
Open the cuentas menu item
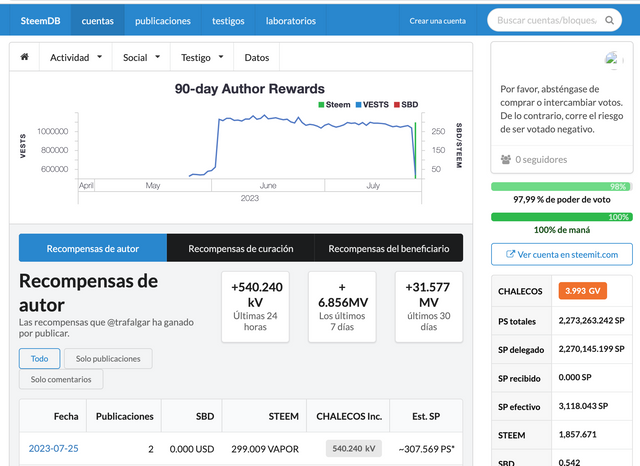click(98, 21)
